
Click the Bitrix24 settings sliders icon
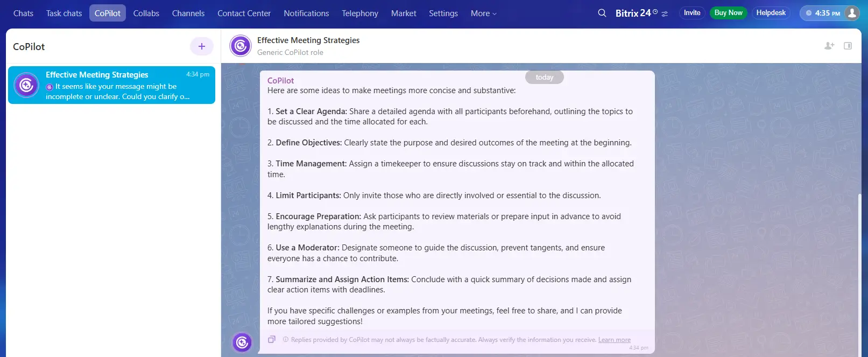point(665,14)
